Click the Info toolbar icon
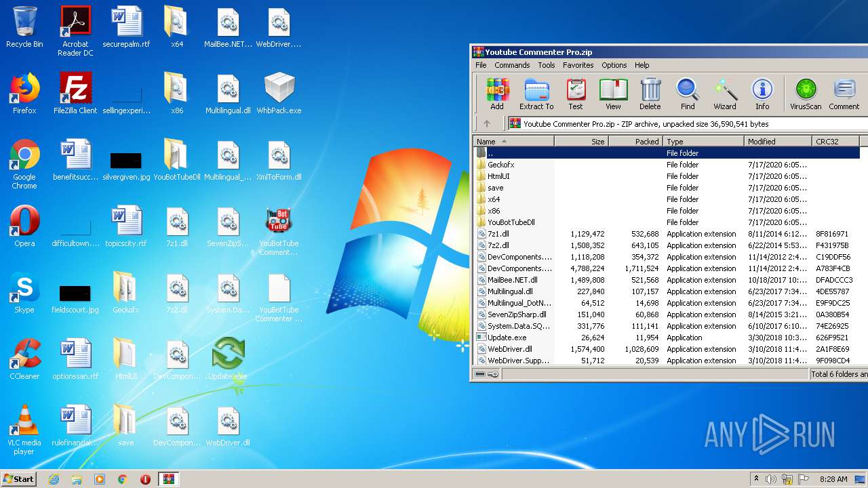 point(762,94)
